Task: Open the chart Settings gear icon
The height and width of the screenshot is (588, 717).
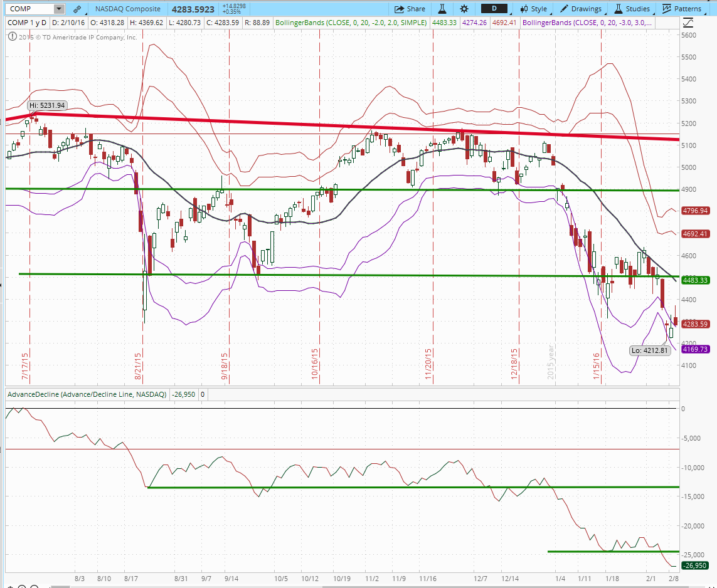Action: 463,9
